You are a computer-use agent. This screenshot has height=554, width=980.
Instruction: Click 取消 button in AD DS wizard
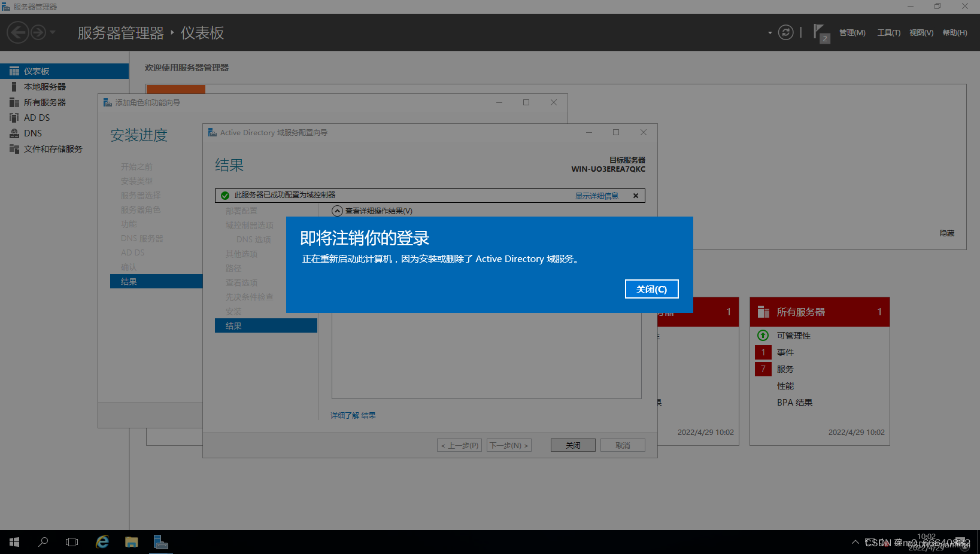tap(623, 445)
